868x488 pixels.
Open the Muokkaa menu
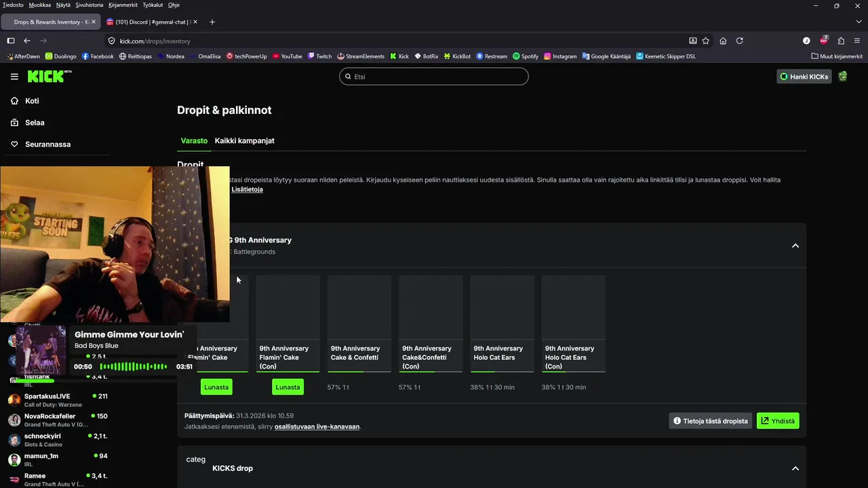click(x=39, y=5)
